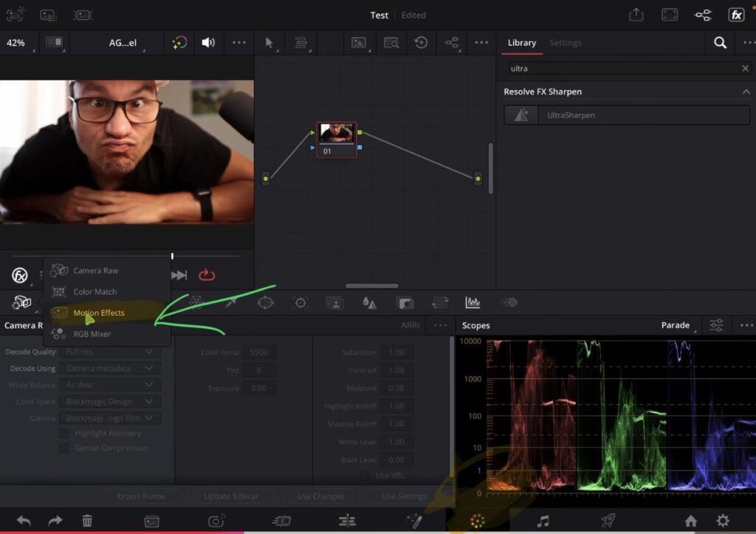Add the UltraSharpen effect

pyautogui.click(x=627, y=115)
